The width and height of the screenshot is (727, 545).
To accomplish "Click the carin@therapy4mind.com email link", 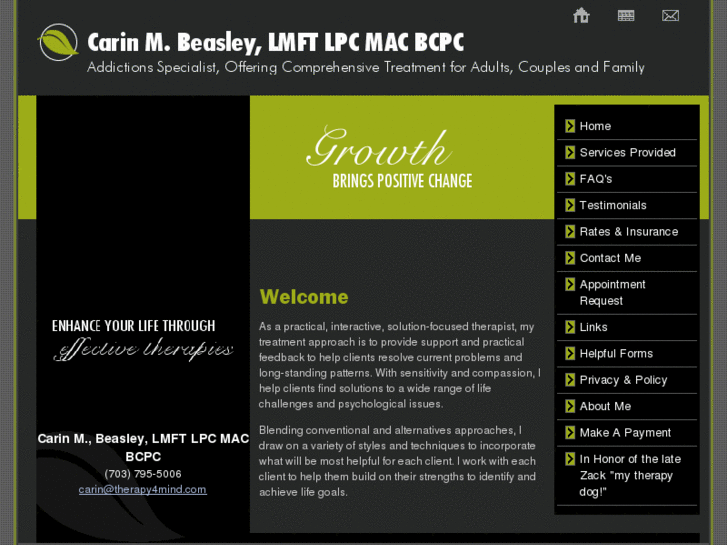I will pyautogui.click(x=142, y=490).
